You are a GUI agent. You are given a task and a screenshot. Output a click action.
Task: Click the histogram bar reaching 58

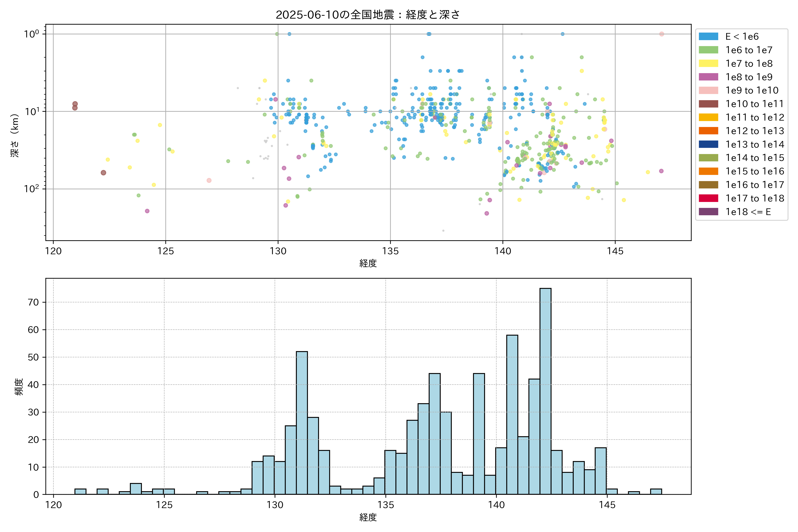click(512, 414)
